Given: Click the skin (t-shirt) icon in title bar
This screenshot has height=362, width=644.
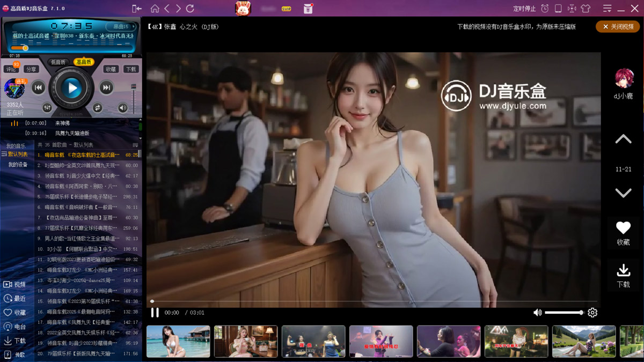Looking at the screenshot, I should coord(585,9).
